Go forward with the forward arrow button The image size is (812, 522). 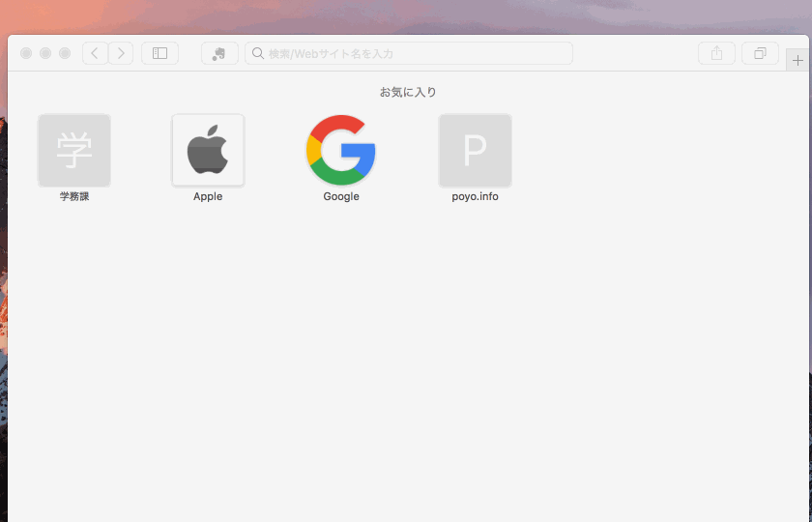[x=121, y=53]
